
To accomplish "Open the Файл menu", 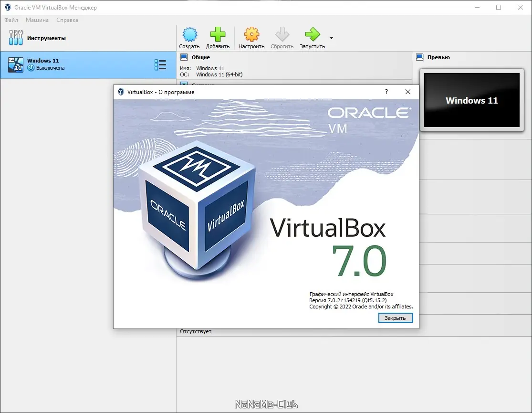I will point(11,20).
